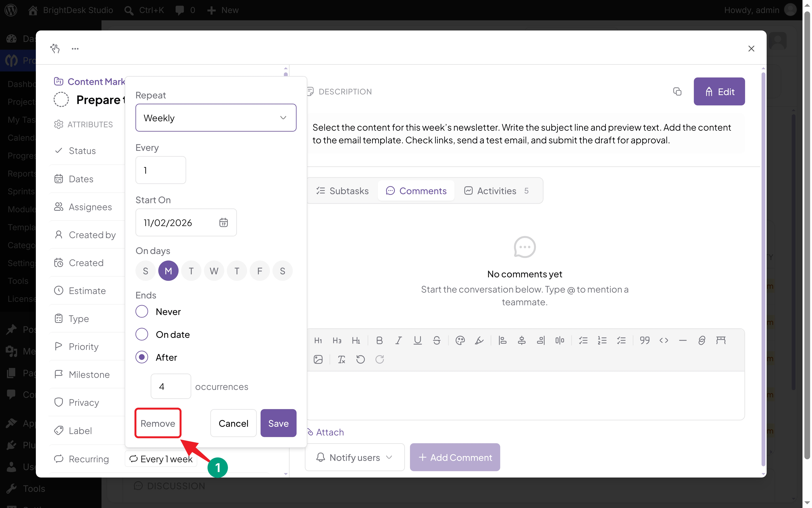Apply bold formatting in comment editor
The image size is (812, 508).
(x=380, y=340)
